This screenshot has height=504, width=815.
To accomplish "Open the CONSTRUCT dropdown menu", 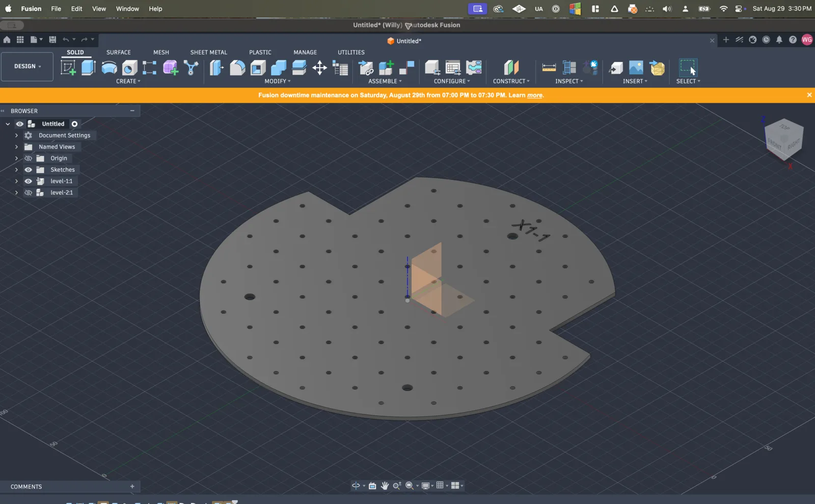I will click(x=511, y=81).
